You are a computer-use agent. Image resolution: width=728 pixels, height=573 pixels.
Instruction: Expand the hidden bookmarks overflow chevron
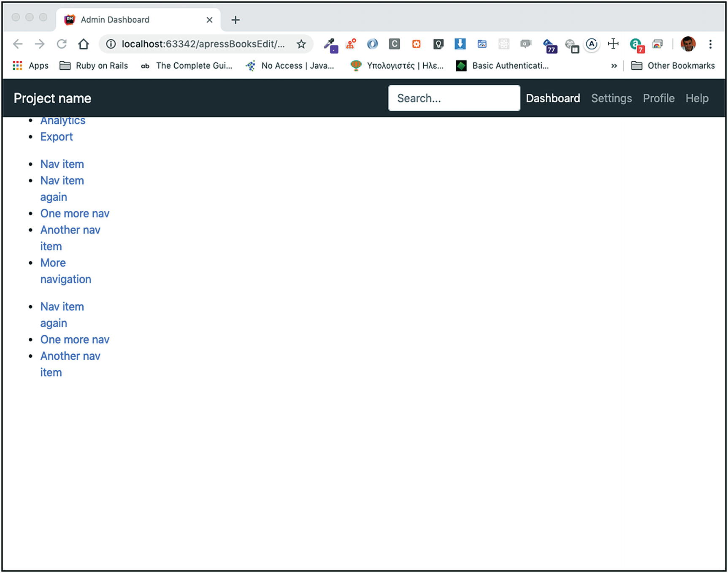[x=614, y=66]
